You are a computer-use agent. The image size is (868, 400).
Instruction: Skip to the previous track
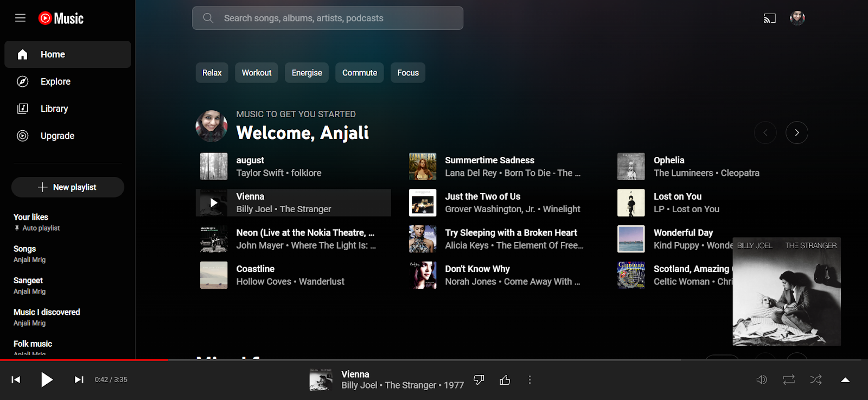coord(16,379)
